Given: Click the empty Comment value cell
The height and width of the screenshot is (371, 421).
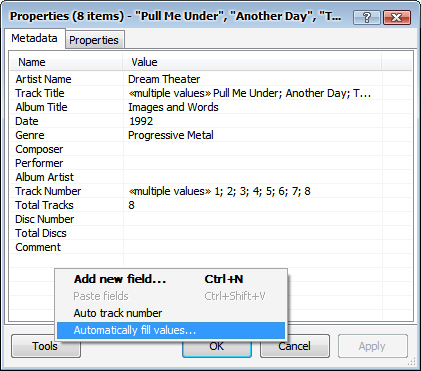Looking at the screenshot, I should point(253,247).
